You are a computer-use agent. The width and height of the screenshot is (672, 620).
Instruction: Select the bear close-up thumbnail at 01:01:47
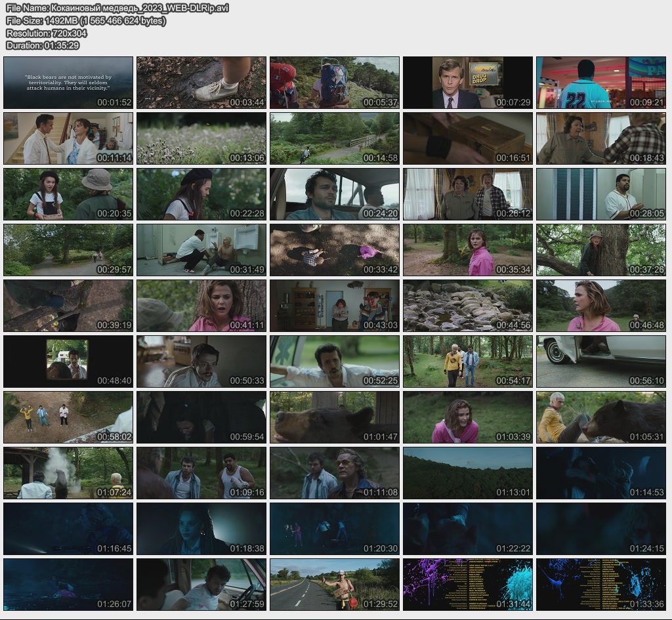[x=335, y=417]
